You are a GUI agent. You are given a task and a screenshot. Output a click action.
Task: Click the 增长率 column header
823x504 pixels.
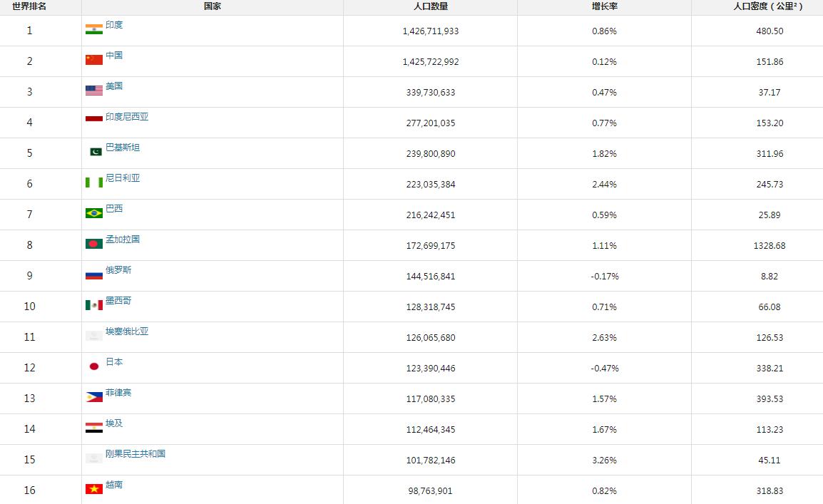click(604, 6)
